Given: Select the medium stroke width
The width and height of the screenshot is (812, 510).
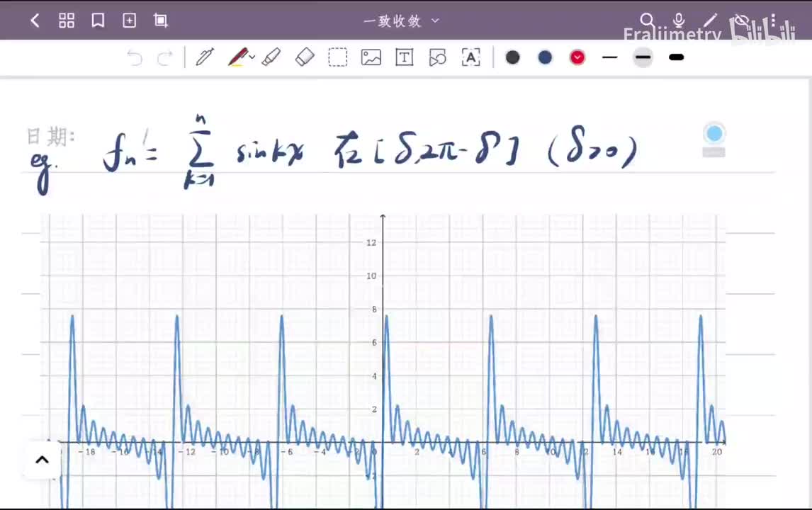Looking at the screenshot, I should click(x=643, y=57).
